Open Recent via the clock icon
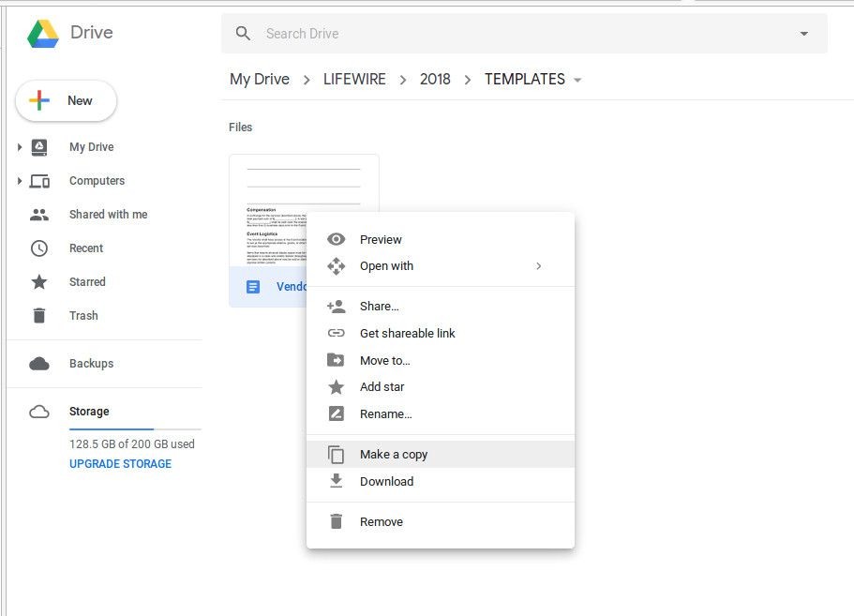854x616 pixels. click(x=39, y=248)
